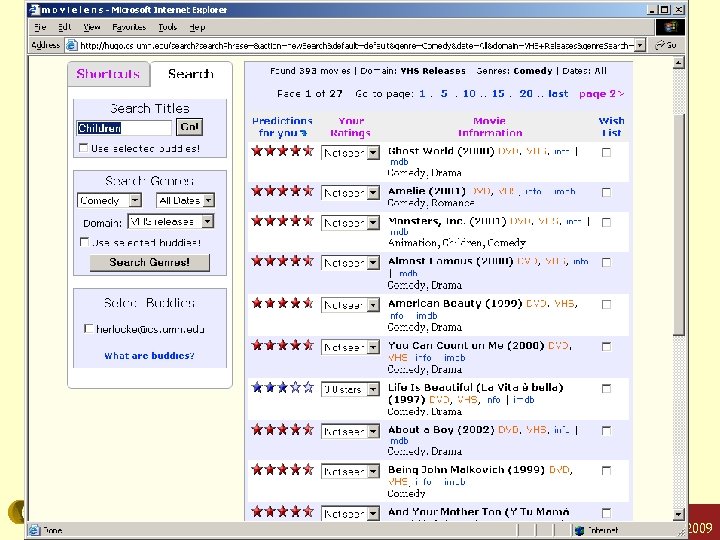Open the rating dropdown for Monsters, Inc.

(x=350, y=223)
